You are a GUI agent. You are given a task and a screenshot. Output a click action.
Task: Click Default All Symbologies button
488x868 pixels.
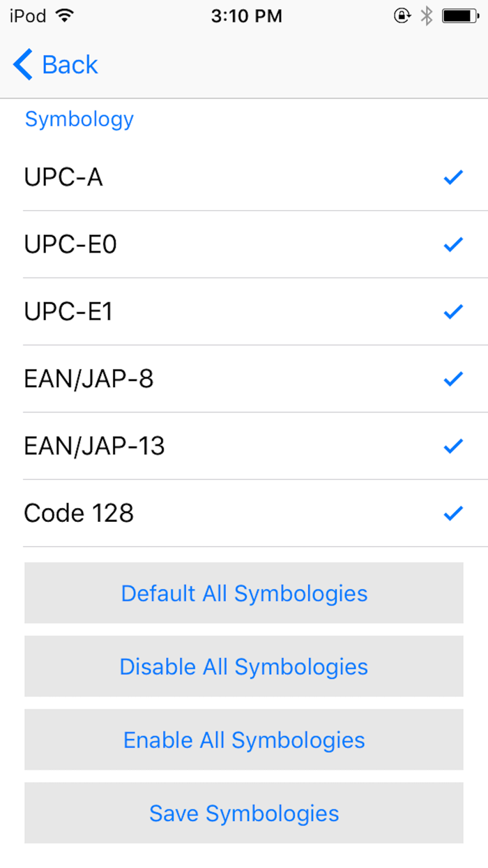tap(244, 593)
